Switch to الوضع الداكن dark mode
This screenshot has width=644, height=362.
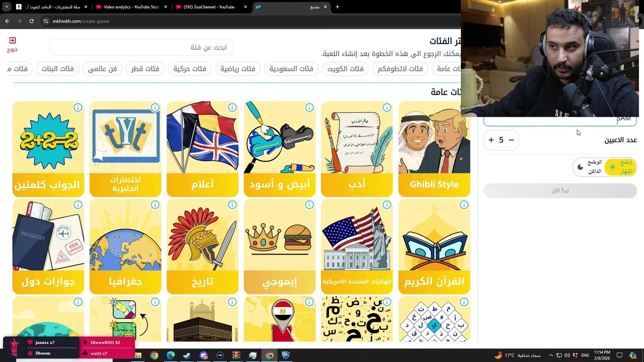(x=590, y=167)
